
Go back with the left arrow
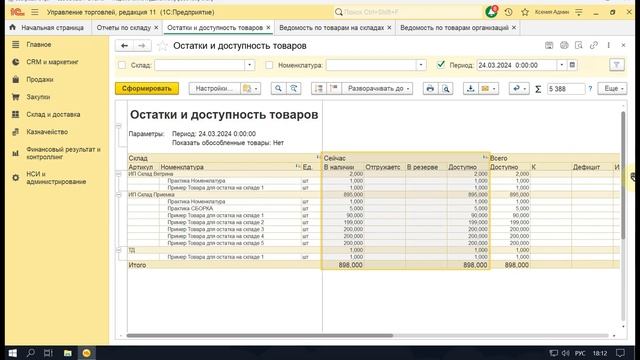(x=124, y=46)
